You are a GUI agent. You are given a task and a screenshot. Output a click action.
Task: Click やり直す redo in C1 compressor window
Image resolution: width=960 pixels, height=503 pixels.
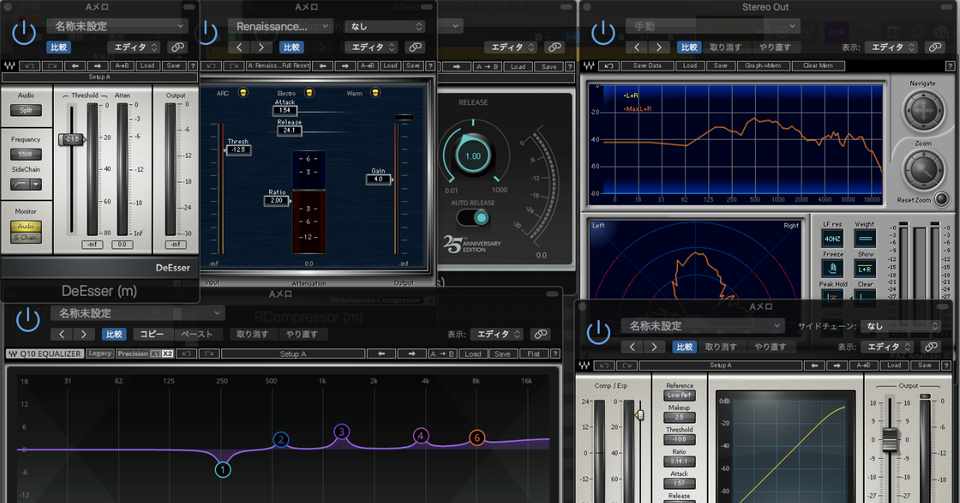[x=770, y=346]
